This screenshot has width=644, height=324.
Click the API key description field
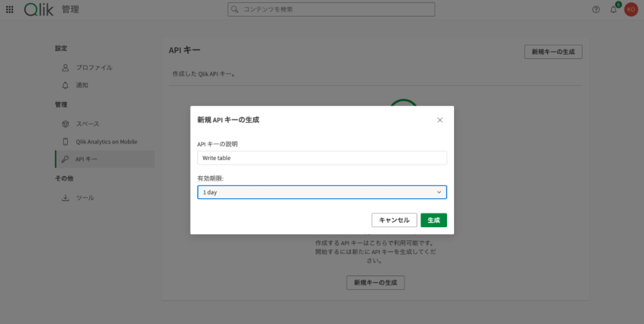click(322, 158)
